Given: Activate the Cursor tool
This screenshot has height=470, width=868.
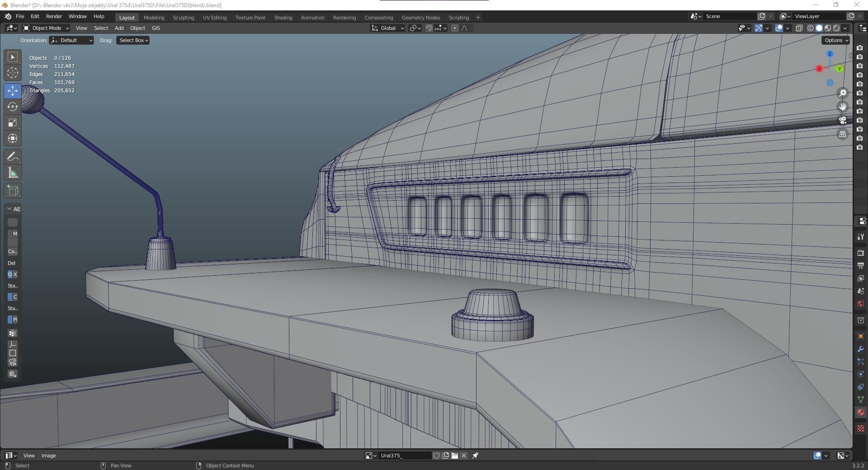Looking at the screenshot, I should pos(13,73).
